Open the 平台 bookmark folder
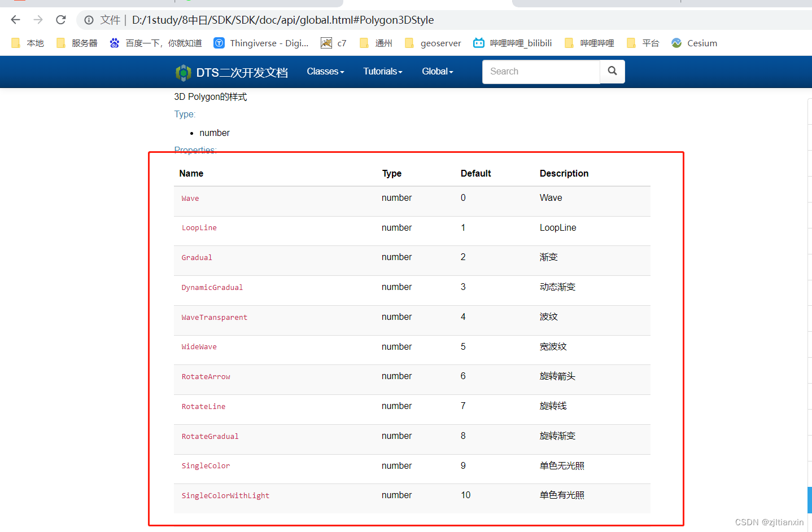812x532 pixels. [x=643, y=43]
